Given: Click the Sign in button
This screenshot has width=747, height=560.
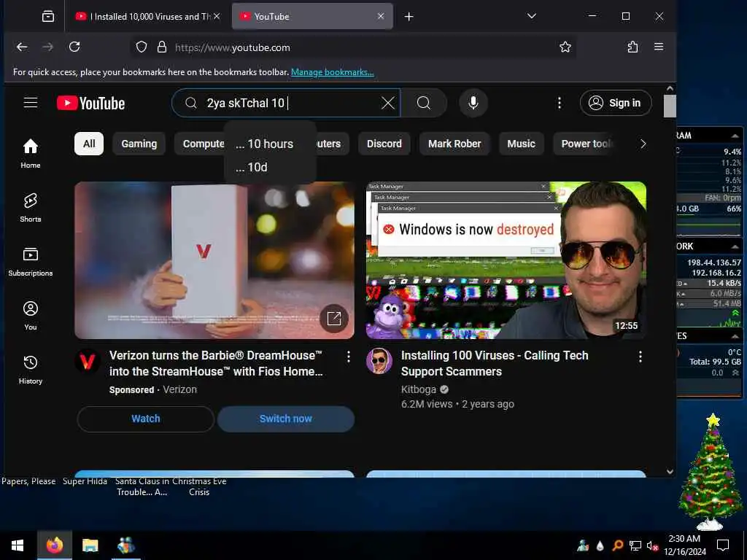Looking at the screenshot, I should [x=616, y=103].
